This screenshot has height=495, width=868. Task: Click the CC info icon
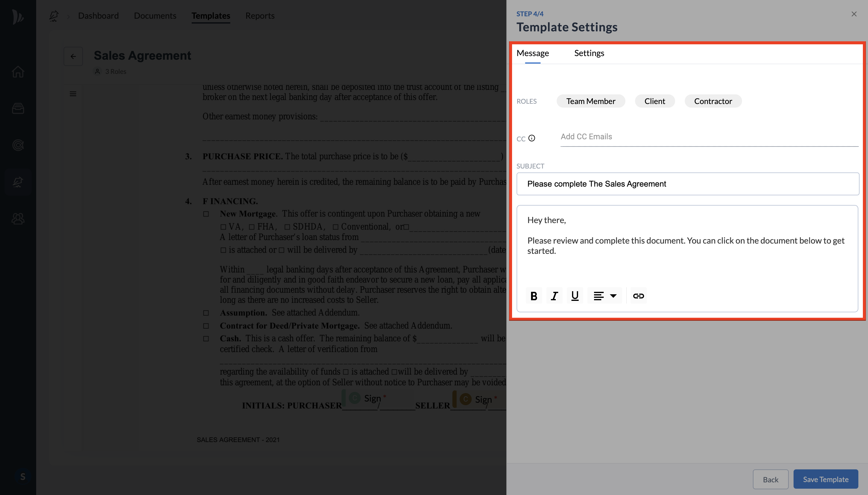[532, 138]
